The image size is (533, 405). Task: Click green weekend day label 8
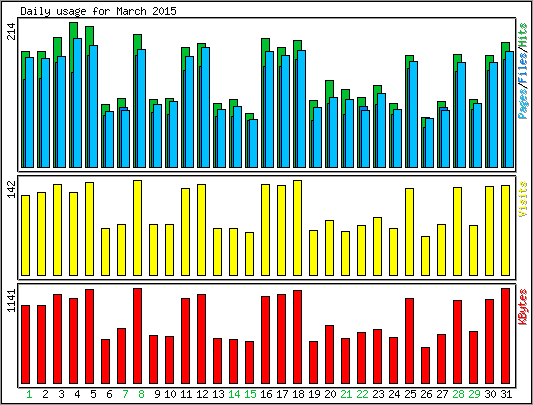[x=141, y=394]
